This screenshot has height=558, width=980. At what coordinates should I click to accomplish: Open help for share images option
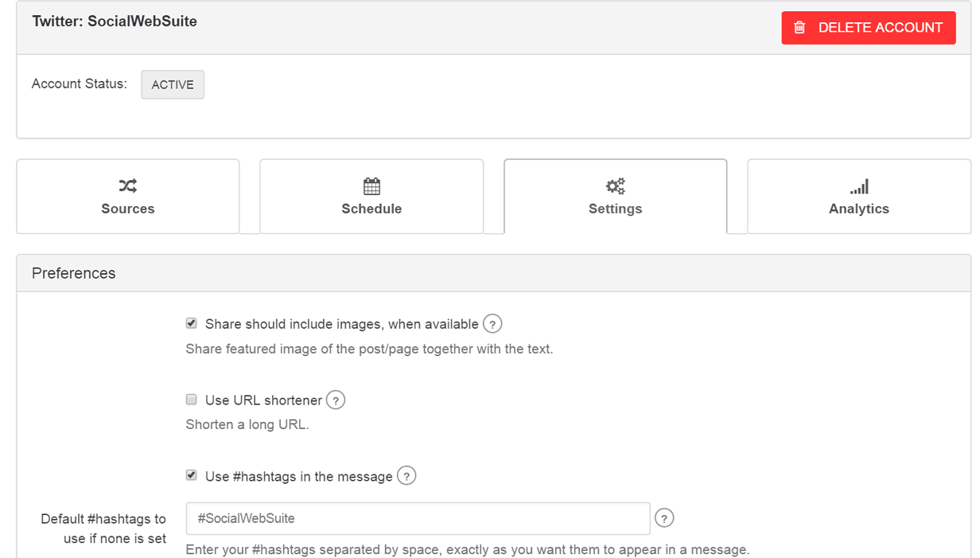point(493,324)
